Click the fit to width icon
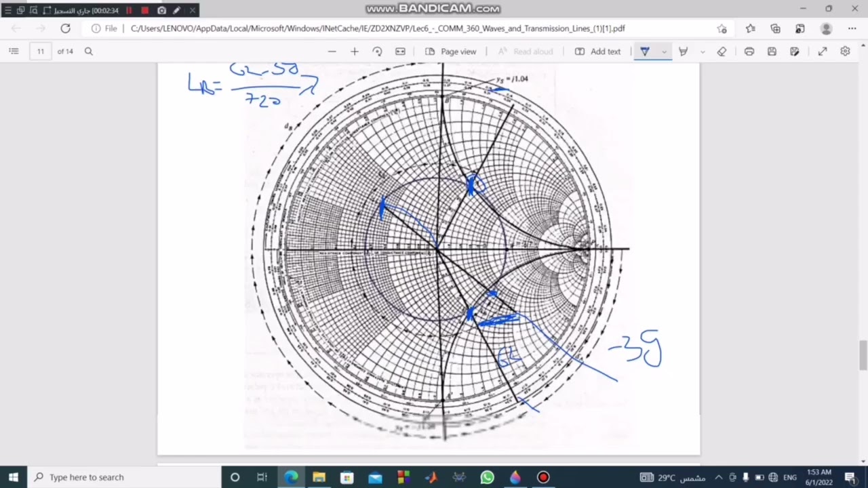 [400, 52]
